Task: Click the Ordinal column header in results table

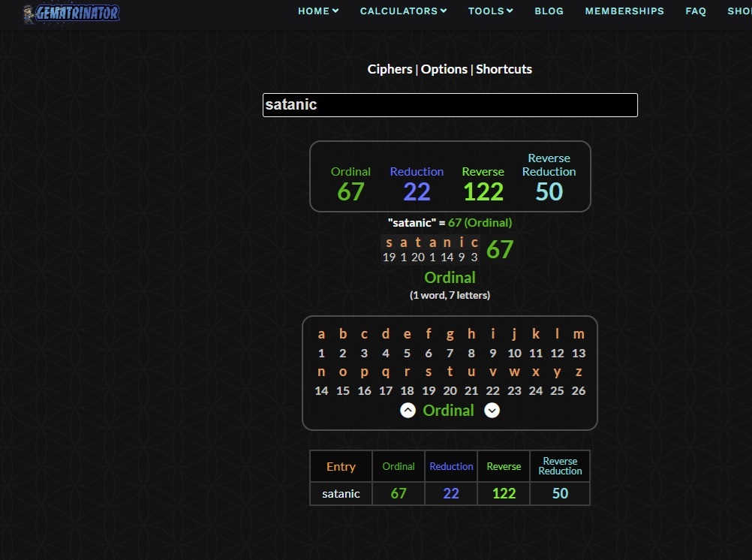Action: click(x=399, y=466)
